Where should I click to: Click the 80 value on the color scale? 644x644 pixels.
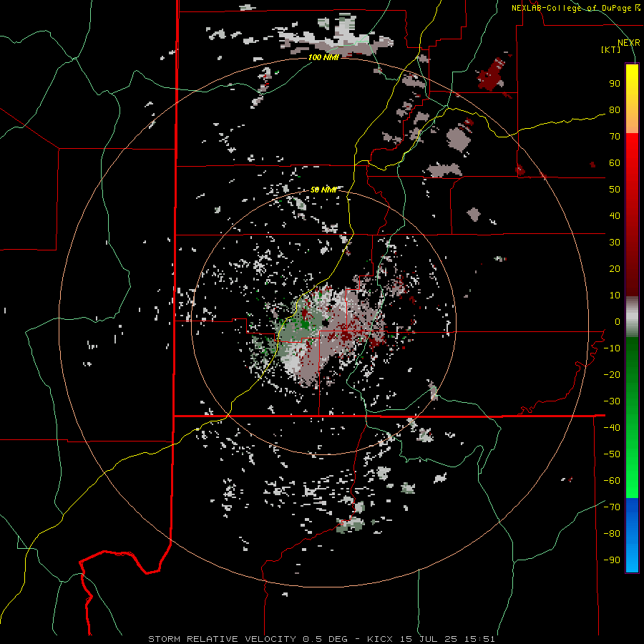[615, 110]
